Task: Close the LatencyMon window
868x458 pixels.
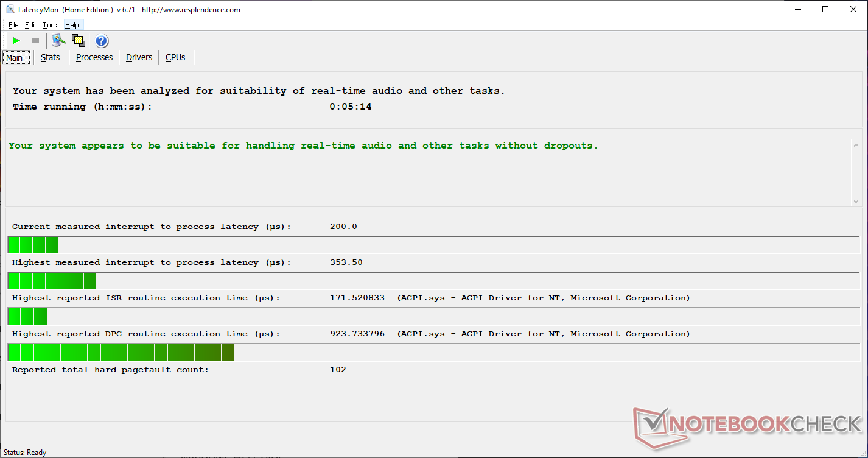Action: pos(853,9)
